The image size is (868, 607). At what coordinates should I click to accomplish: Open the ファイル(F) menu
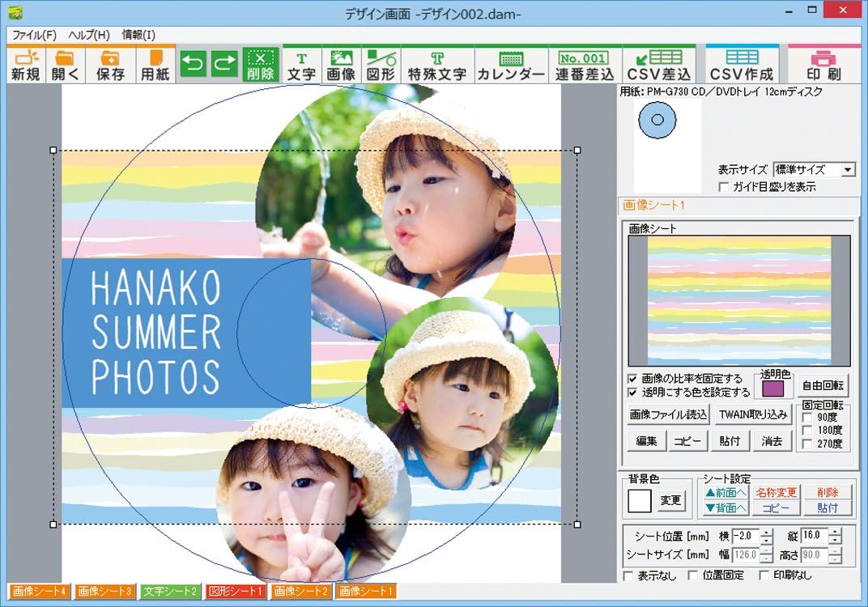pyautogui.click(x=34, y=35)
